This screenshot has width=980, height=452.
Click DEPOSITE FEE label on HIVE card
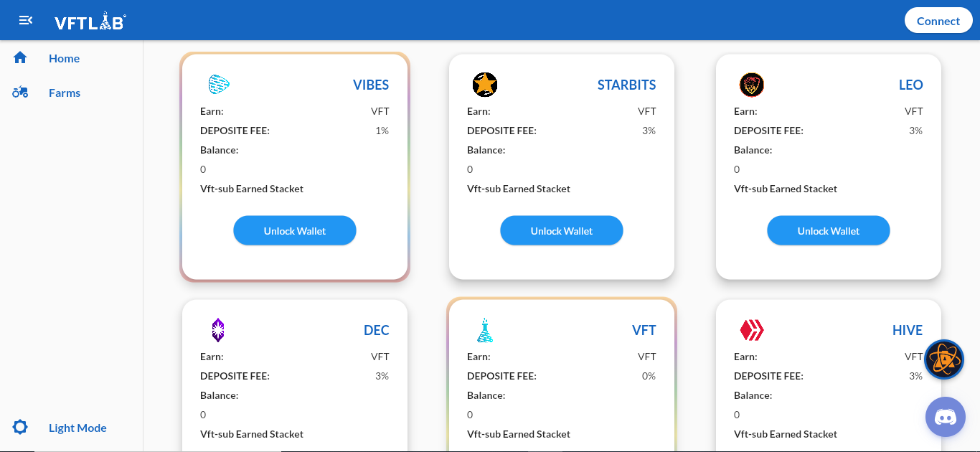click(768, 376)
